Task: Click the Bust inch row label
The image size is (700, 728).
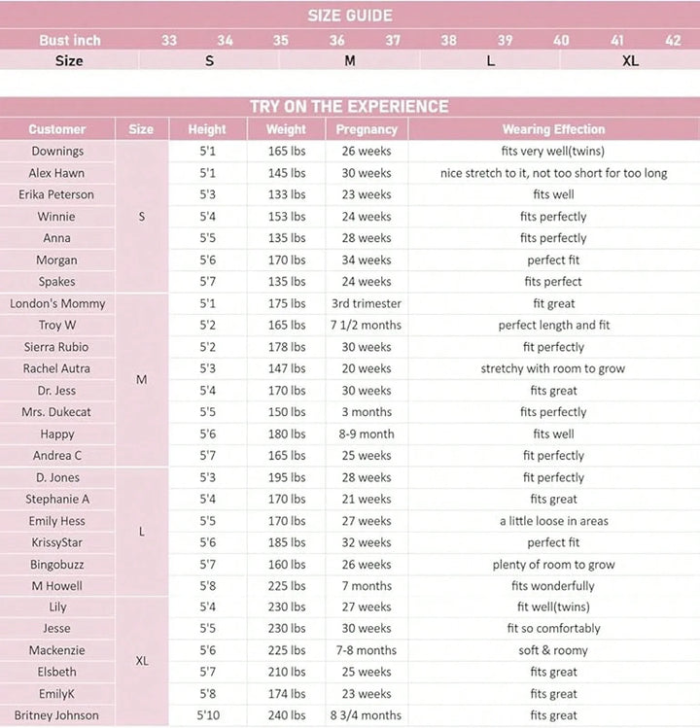Action: 69,40
